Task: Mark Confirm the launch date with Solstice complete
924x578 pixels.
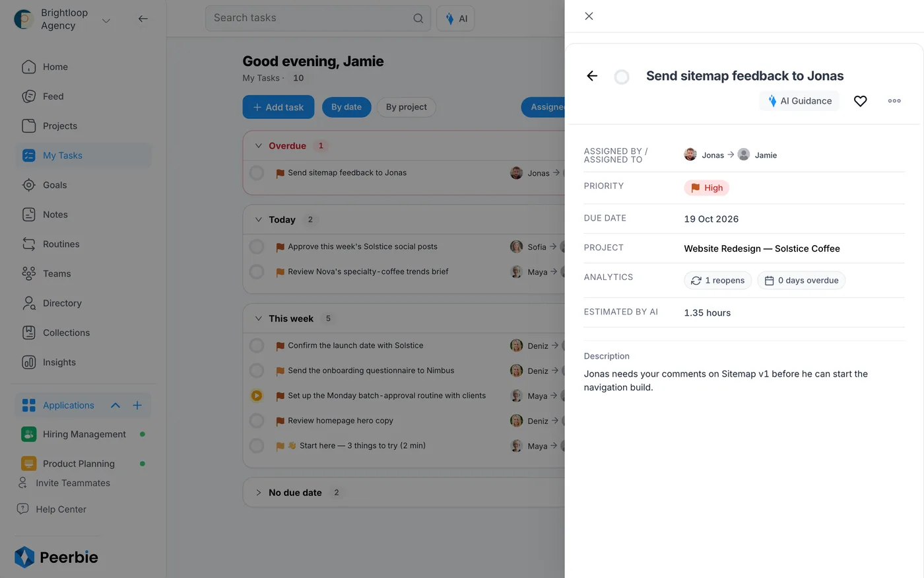Action: (x=257, y=345)
